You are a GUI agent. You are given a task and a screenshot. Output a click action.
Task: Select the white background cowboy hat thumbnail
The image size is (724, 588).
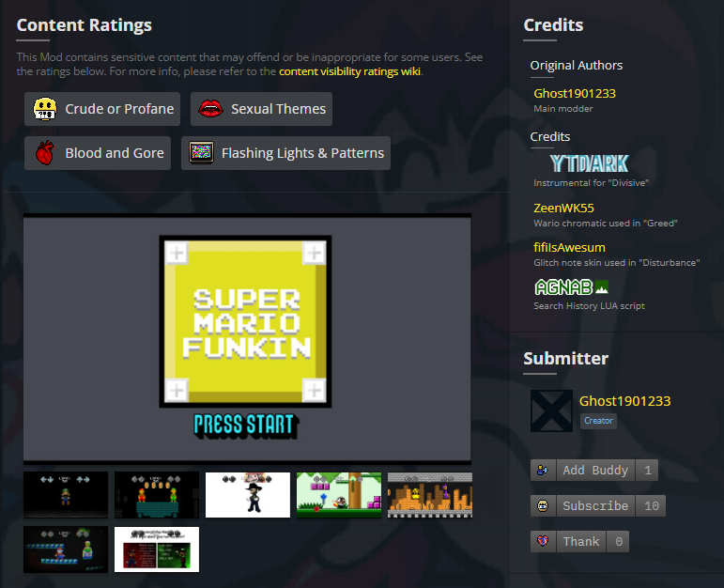pyautogui.click(x=248, y=495)
